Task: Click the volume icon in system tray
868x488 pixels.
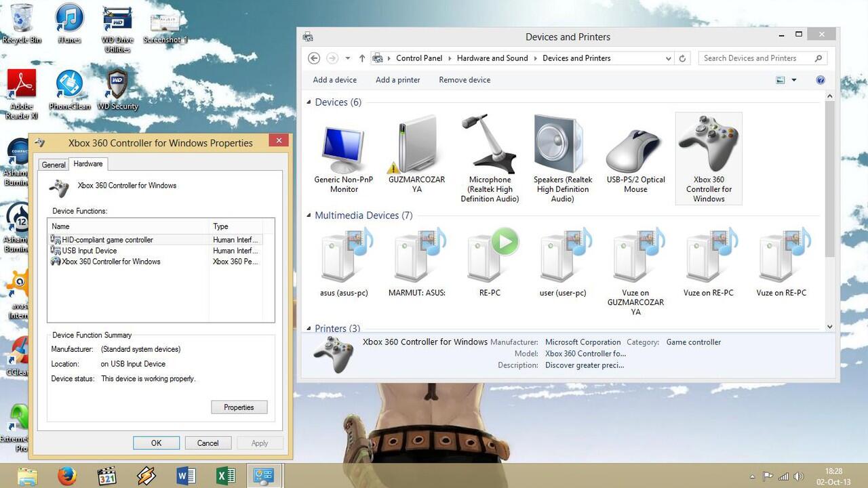Action: [799, 476]
